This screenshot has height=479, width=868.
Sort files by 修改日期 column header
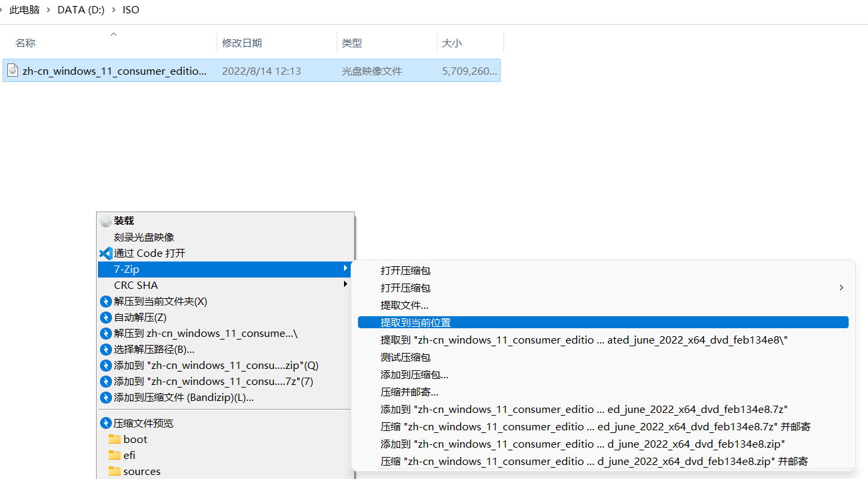pos(242,43)
